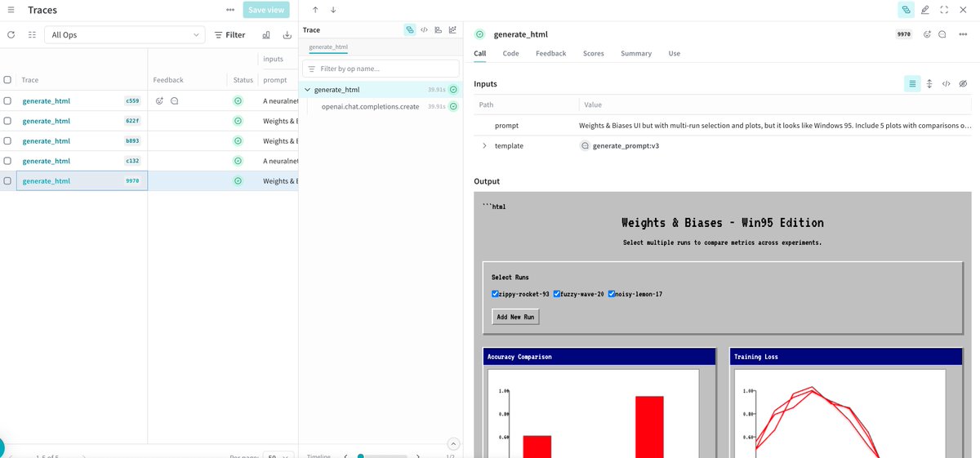
Task: Open fullscreen view of trace panel
Action: (944, 10)
